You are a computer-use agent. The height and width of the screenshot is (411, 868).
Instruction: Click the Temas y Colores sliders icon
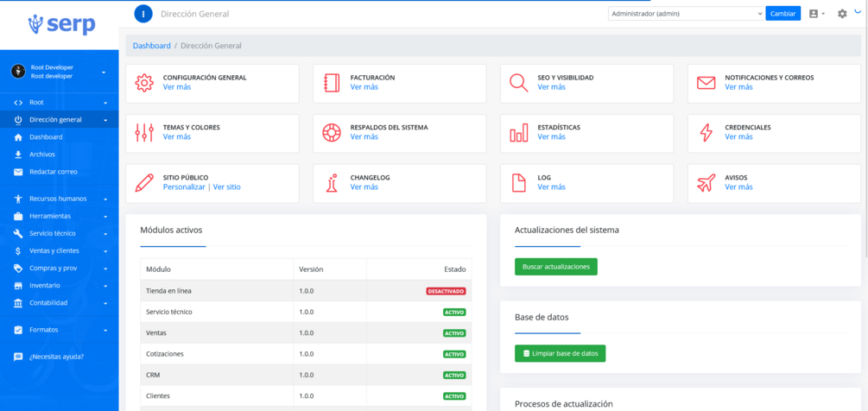[144, 133]
